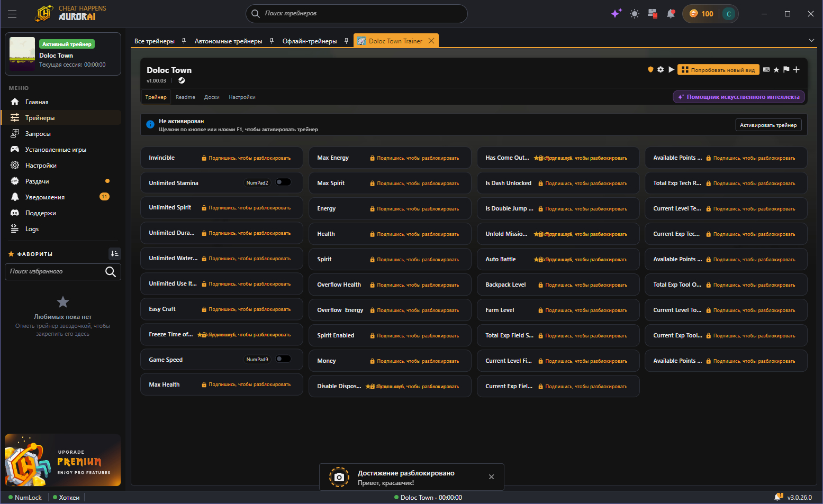Click the shield icon in Doloc Town header
The width and height of the screenshot is (823, 504).
tap(650, 69)
